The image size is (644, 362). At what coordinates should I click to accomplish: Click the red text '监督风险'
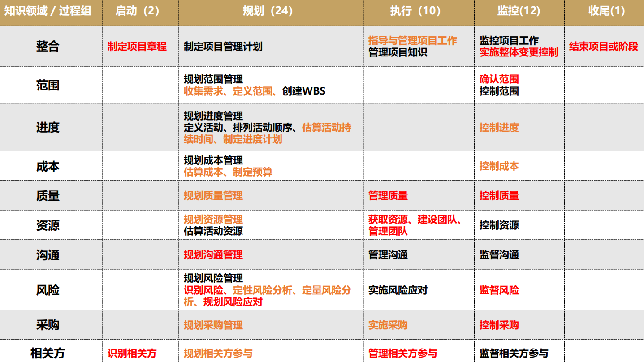click(499, 290)
